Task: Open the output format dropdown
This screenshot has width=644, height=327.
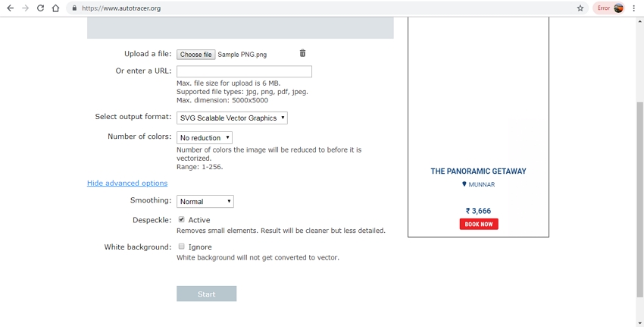Action: (232, 118)
